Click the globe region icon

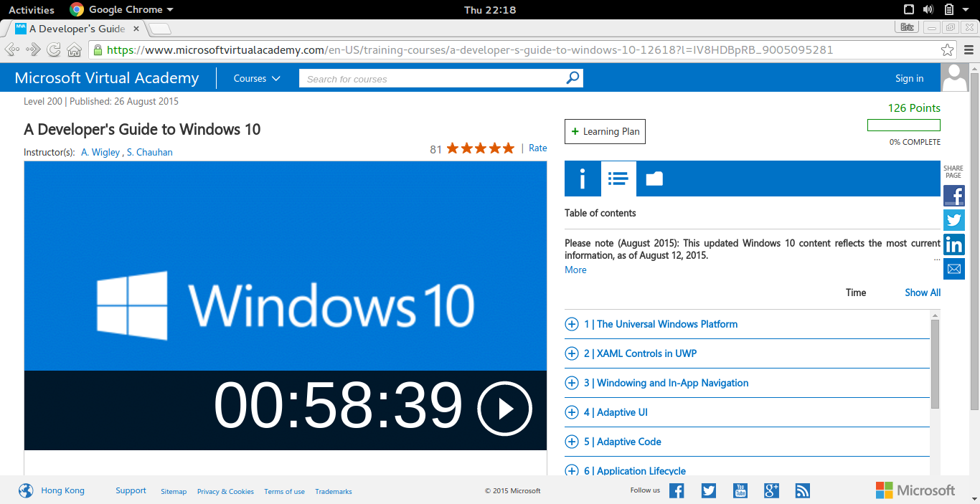[x=26, y=491]
